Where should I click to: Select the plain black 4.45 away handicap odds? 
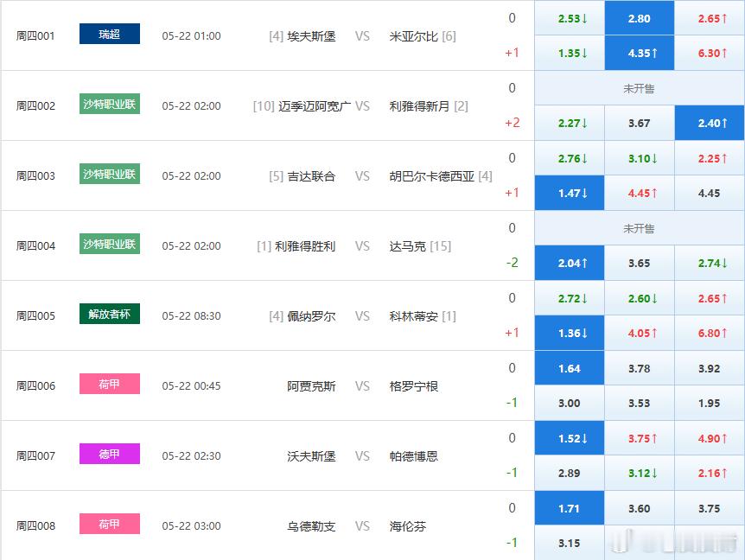710,193
